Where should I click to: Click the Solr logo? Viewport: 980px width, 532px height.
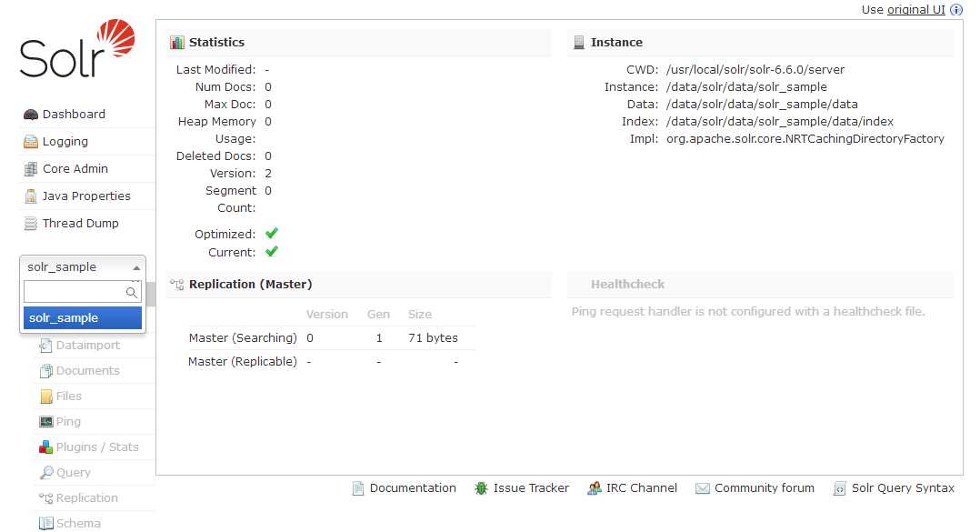click(77, 48)
